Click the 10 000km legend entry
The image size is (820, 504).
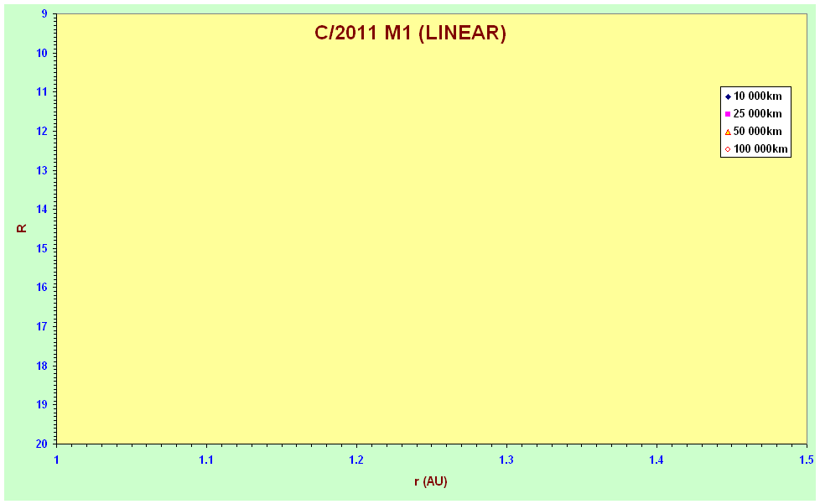tap(754, 96)
